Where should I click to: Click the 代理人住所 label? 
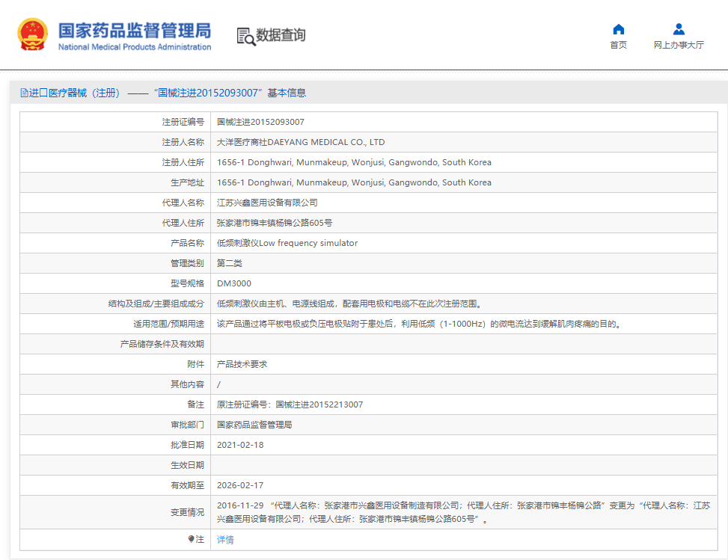coord(183,223)
